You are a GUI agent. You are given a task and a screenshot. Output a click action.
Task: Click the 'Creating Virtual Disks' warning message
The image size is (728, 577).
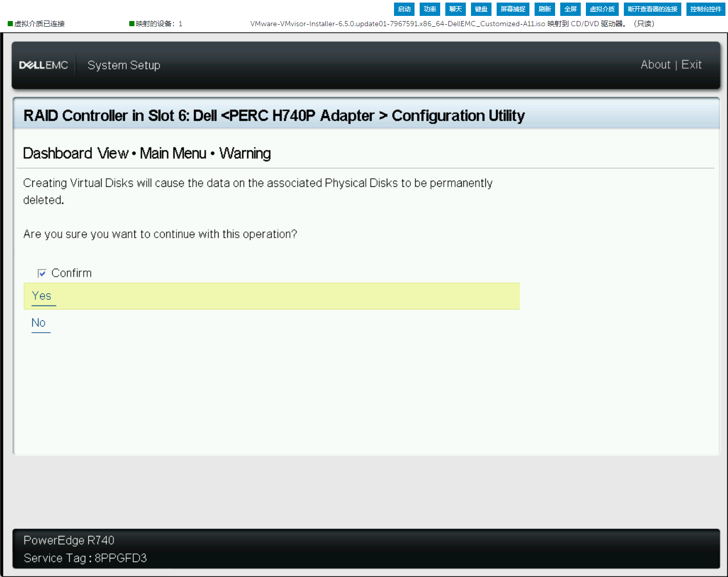pyautogui.click(x=258, y=191)
